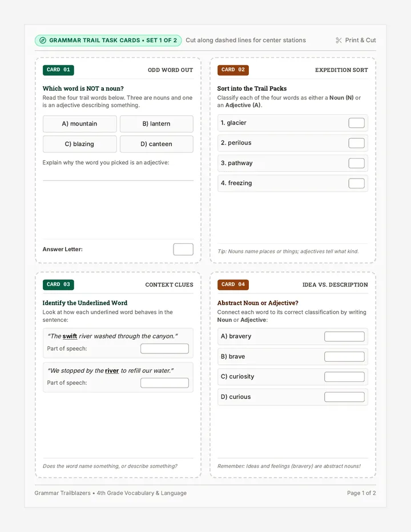The height and width of the screenshot is (532, 411).
Task: Click the answer box for 4. freezing
Action: (356, 183)
